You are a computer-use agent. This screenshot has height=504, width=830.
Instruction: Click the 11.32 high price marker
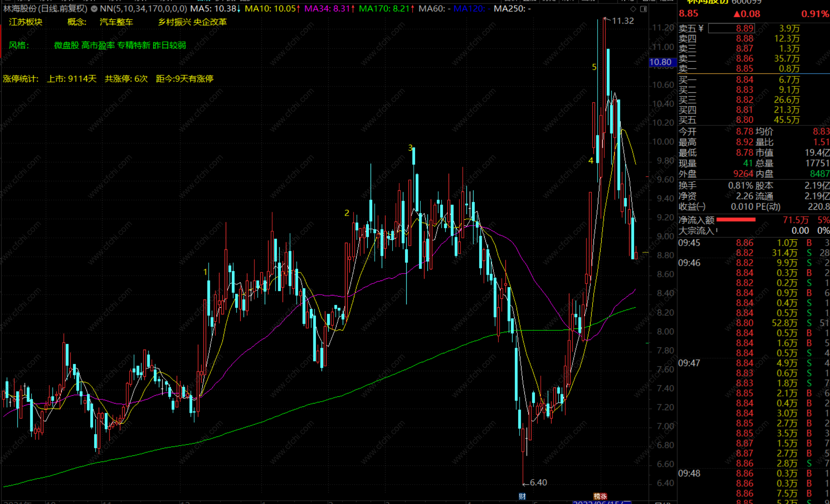coord(623,21)
